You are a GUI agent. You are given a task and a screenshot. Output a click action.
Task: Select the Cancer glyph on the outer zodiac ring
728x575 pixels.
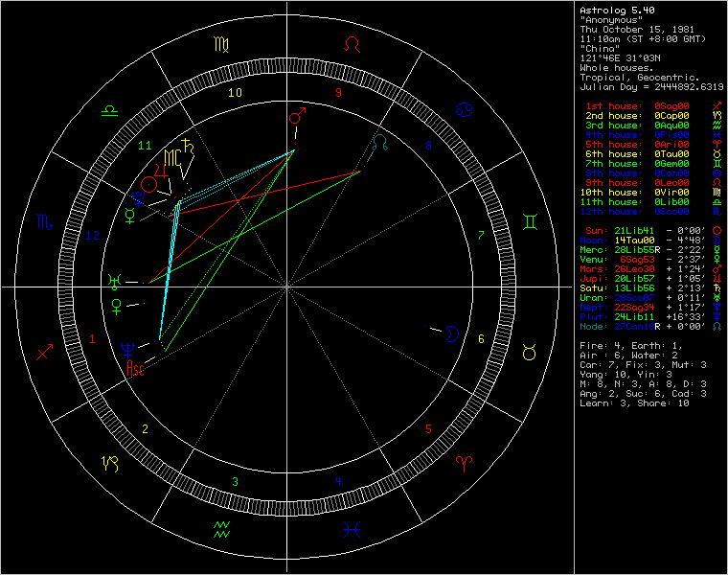464,110
